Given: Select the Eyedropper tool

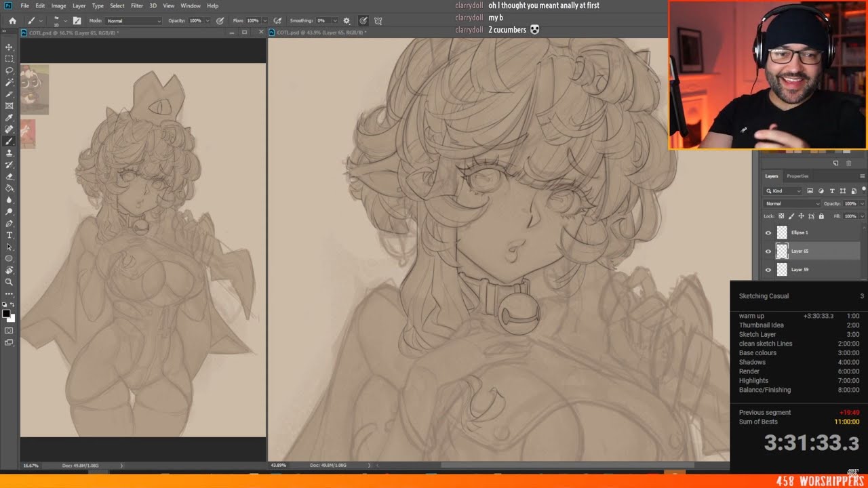Looking at the screenshot, I should coord(9,118).
